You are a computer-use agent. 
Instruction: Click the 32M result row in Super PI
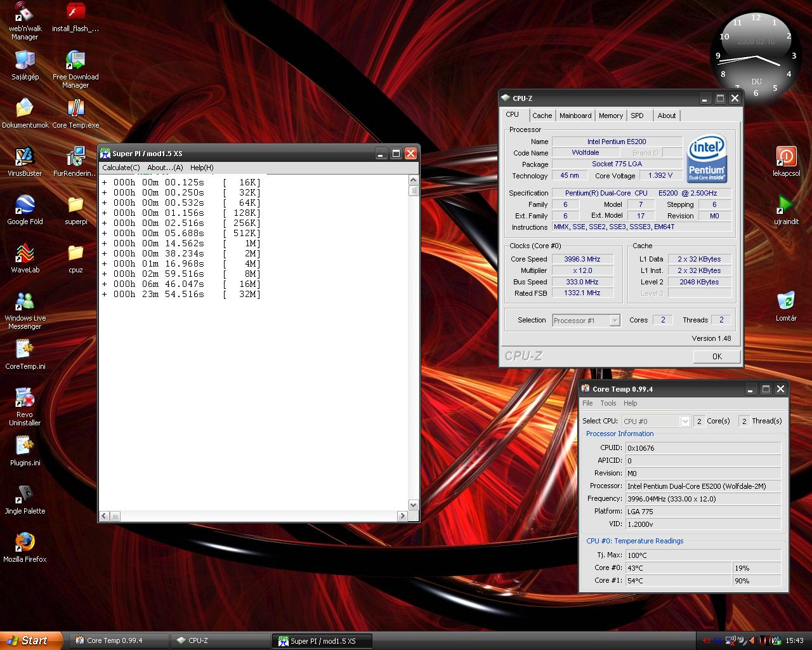pos(181,295)
